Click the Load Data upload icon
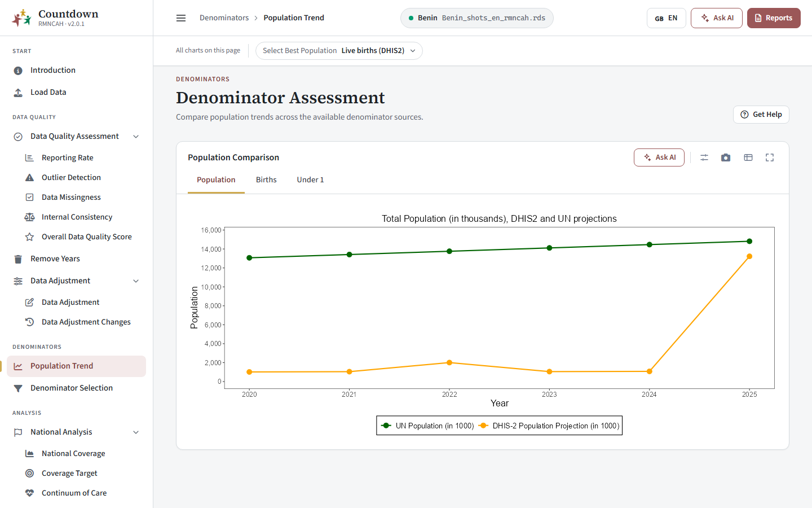812x508 pixels. [x=18, y=93]
